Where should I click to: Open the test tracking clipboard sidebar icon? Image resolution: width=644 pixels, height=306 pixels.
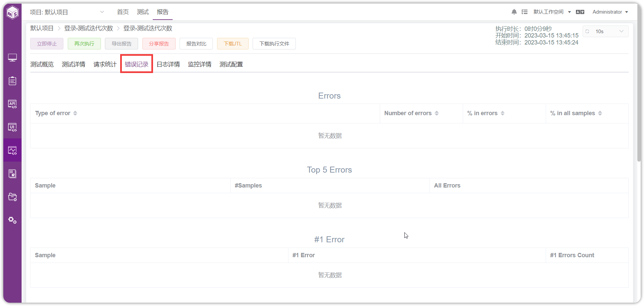point(12,81)
